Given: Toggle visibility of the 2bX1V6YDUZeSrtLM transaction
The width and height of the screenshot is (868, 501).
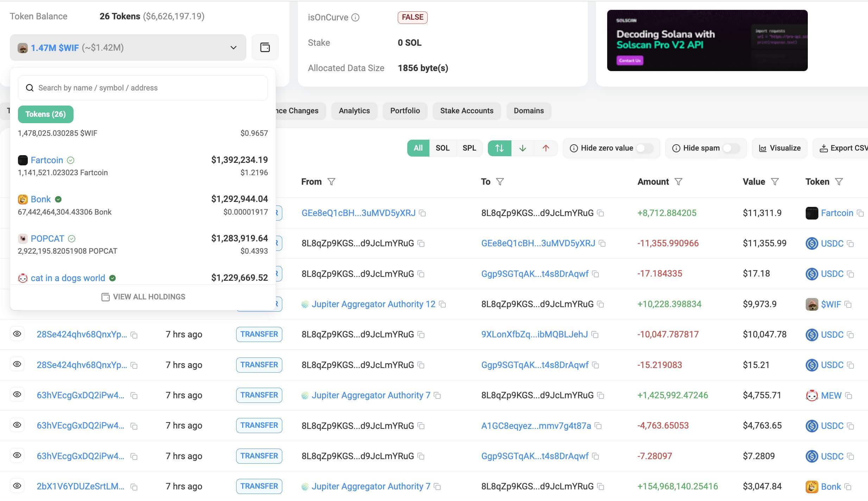Looking at the screenshot, I should 18,486.
